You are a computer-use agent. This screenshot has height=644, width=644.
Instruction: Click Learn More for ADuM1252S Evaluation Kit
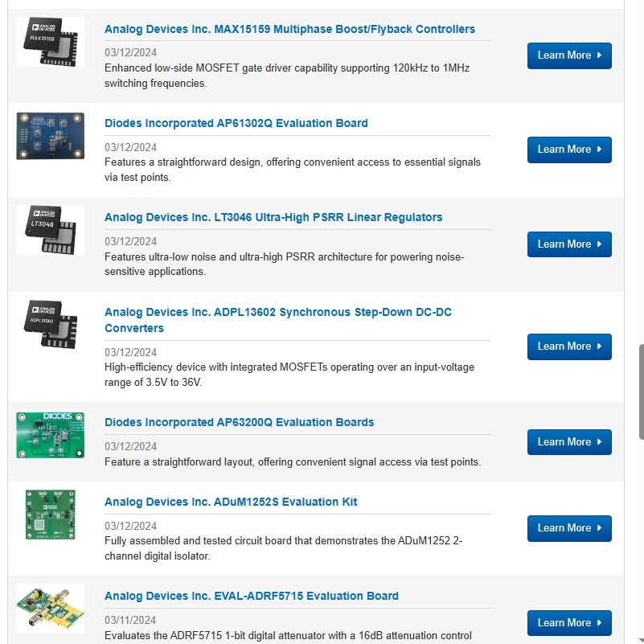[x=569, y=528]
